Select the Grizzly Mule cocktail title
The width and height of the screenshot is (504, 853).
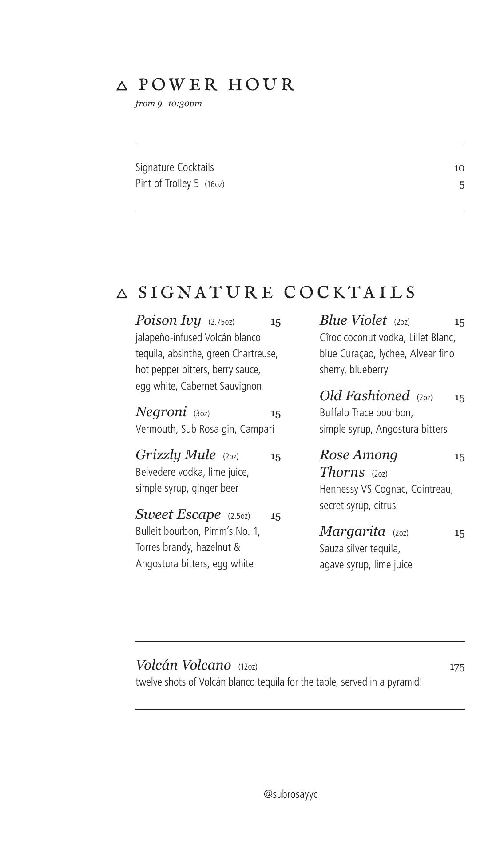coord(175,455)
